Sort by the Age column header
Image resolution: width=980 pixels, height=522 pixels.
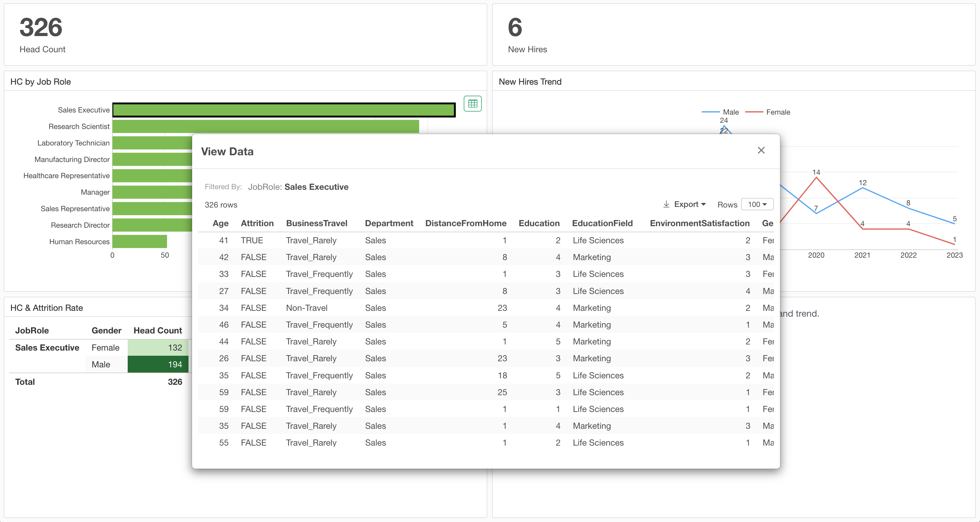coord(221,223)
